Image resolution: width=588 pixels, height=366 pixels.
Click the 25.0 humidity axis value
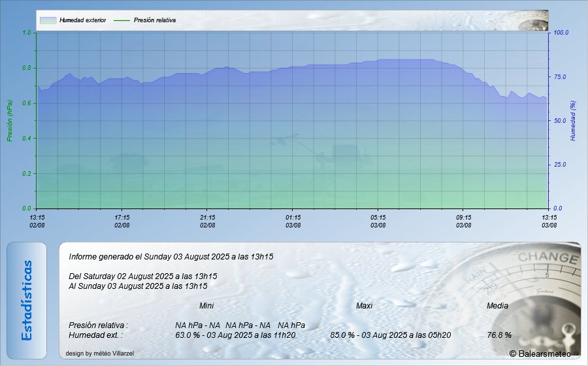559,165
